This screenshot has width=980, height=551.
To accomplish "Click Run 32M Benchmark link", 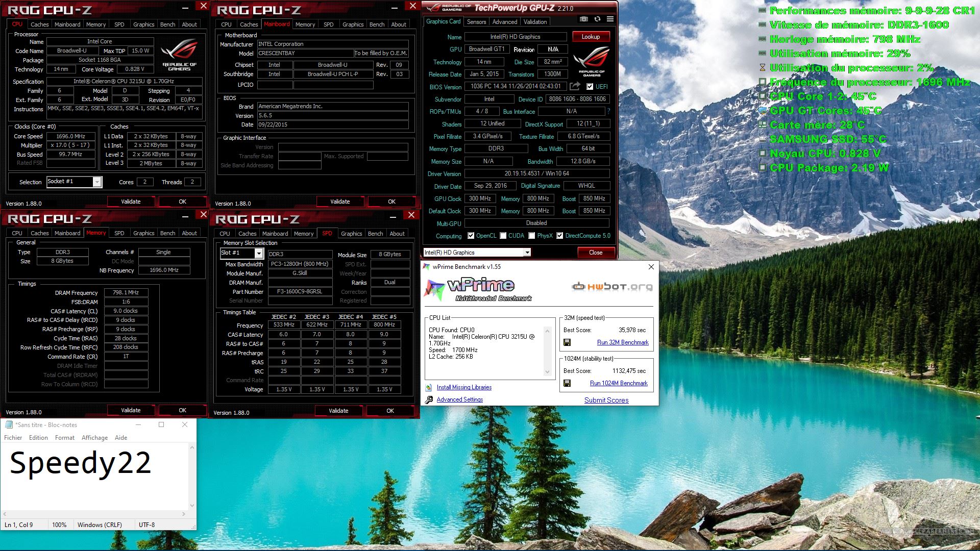I will 623,342.
